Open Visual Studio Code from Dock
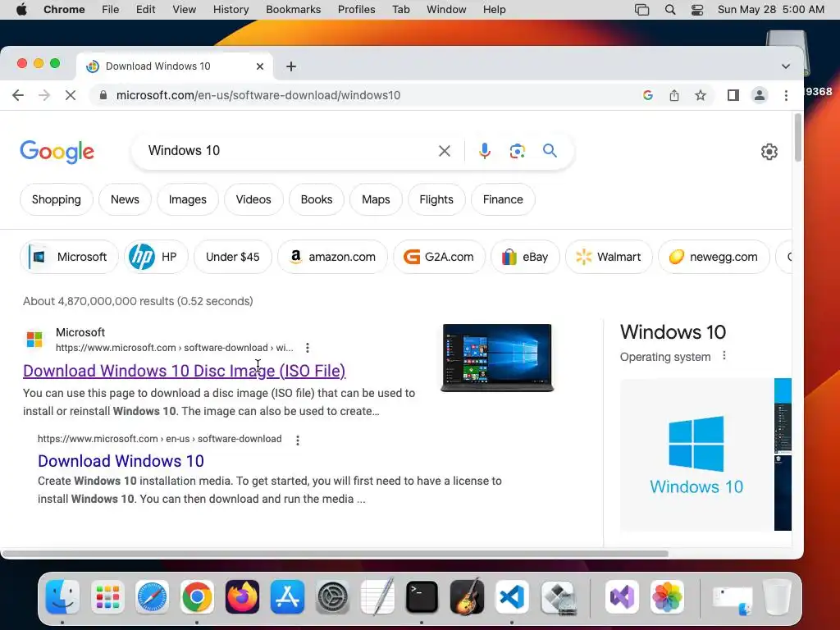This screenshot has width=840, height=630. point(512,597)
